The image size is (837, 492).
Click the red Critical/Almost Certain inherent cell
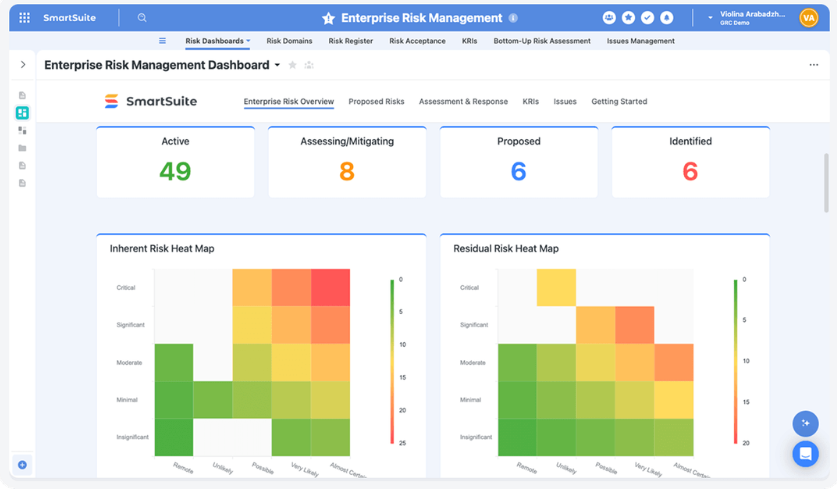pos(330,287)
